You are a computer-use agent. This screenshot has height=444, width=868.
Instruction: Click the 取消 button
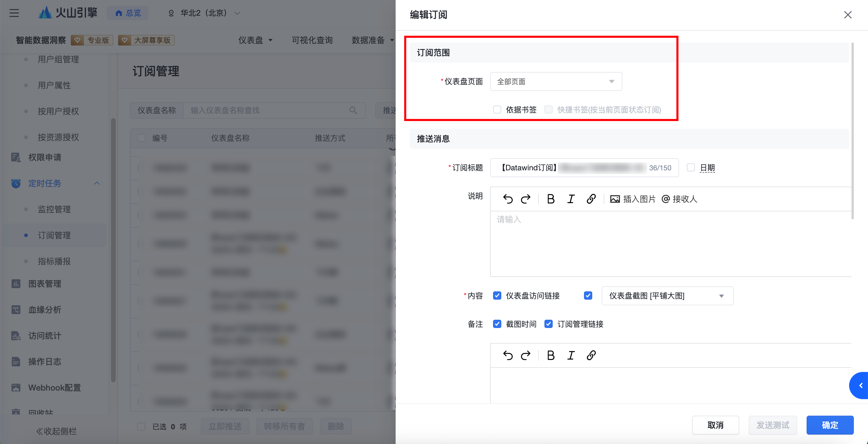coord(715,425)
